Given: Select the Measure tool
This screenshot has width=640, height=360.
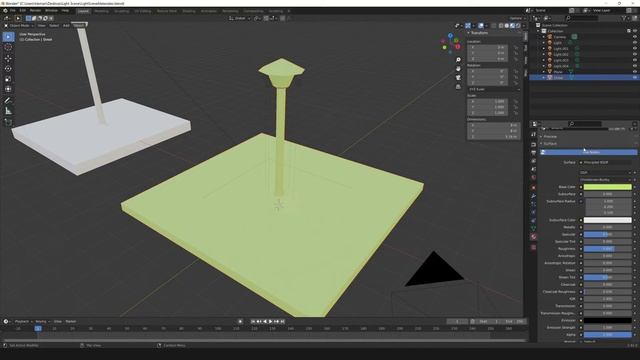Looking at the screenshot, I should (x=8, y=111).
